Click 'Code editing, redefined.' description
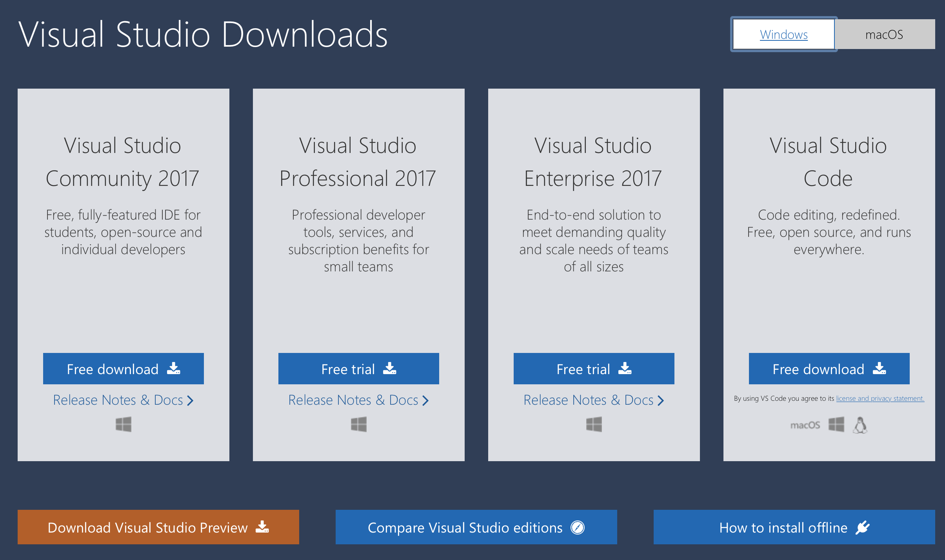This screenshot has height=560, width=945. pos(829,232)
